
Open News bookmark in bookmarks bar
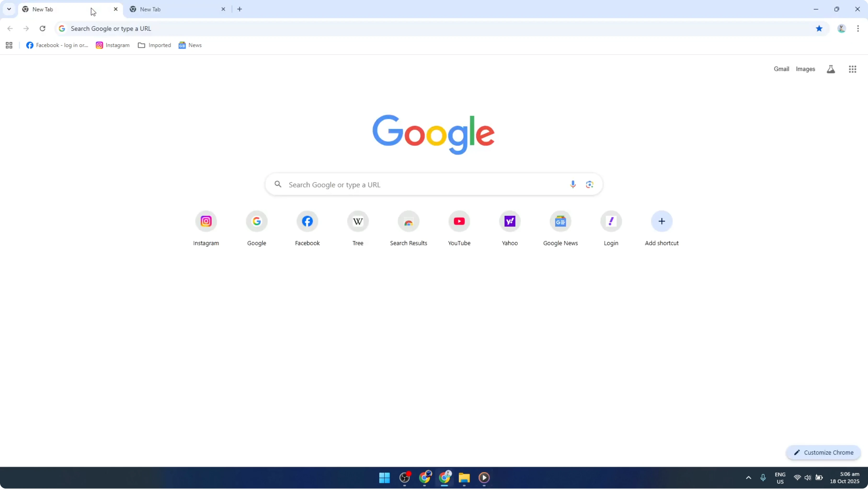tap(190, 45)
